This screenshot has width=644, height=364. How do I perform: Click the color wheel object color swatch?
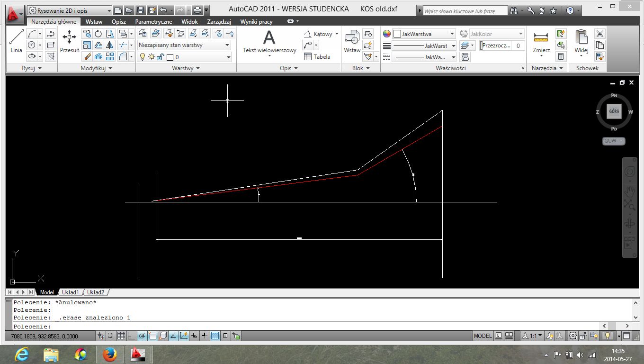point(387,34)
